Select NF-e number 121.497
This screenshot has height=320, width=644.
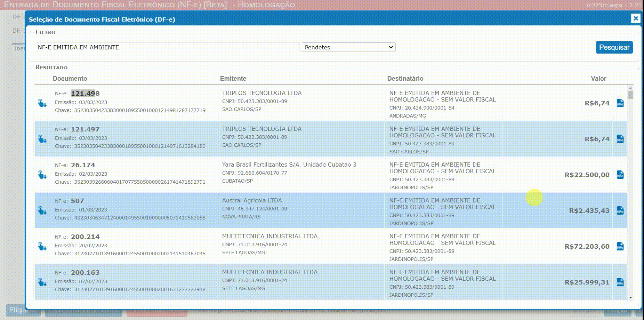(x=85, y=129)
